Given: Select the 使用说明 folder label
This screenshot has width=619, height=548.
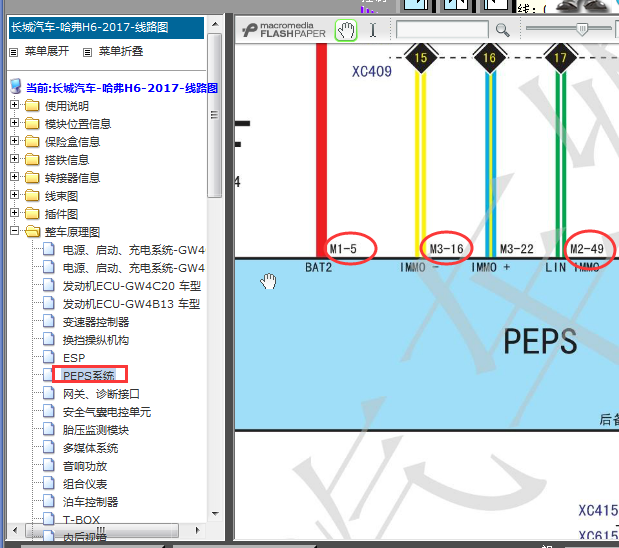Looking at the screenshot, I should [x=67, y=106].
